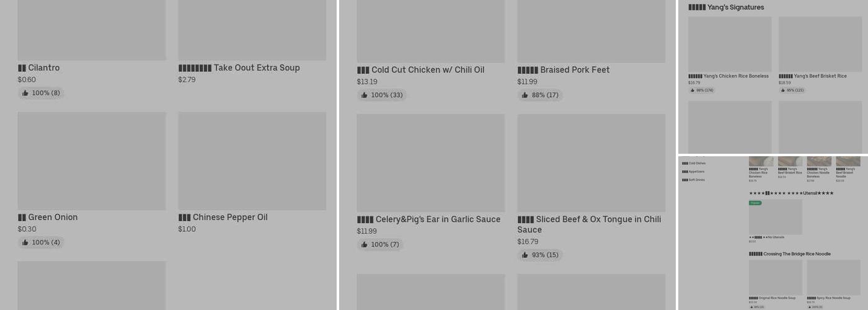Click thumbs-up icon under Yang's Beef Brisket Rice
Viewport: 868px width, 310px height.
tap(783, 91)
